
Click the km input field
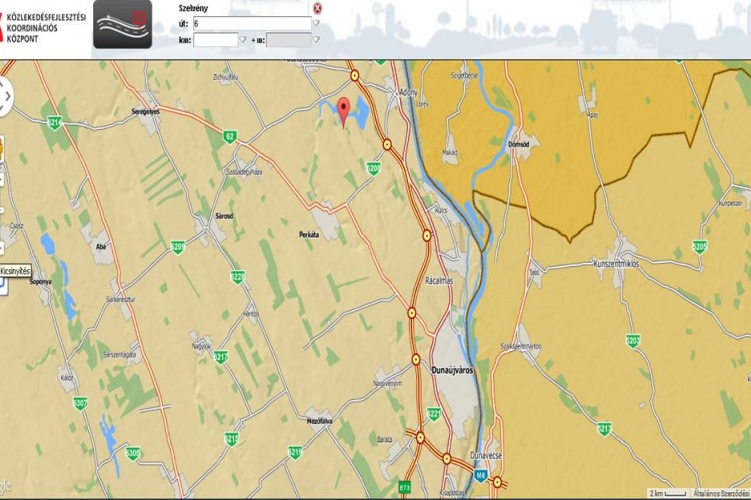[x=215, y=40]
